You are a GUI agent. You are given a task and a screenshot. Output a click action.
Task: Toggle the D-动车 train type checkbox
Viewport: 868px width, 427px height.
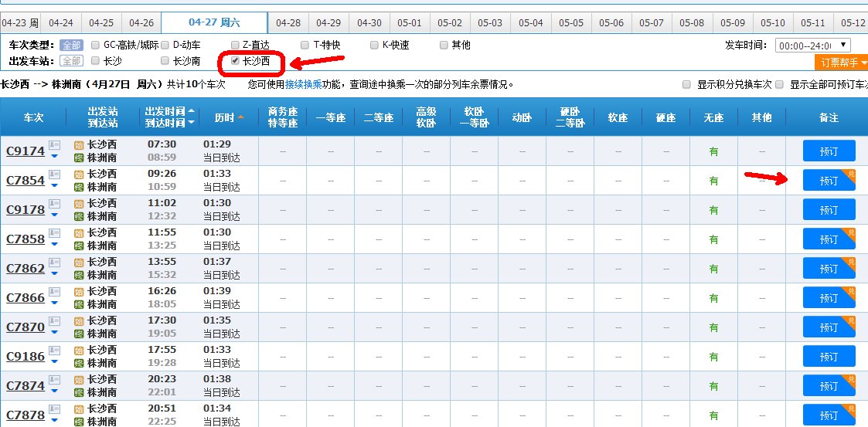click(165, 45)
